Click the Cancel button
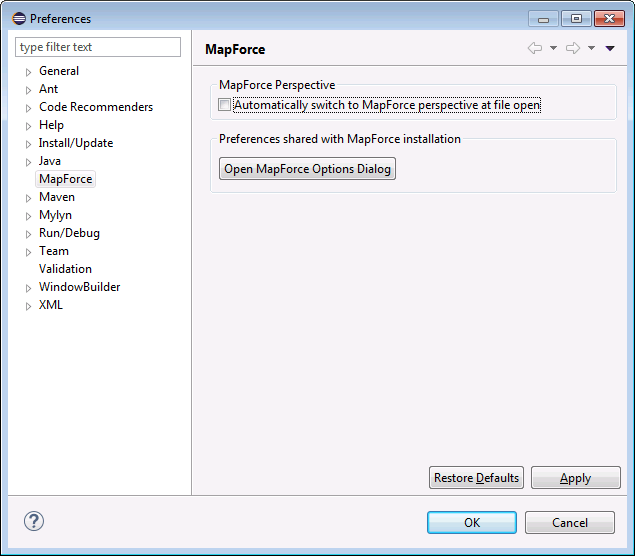 [x=569, y=522]
